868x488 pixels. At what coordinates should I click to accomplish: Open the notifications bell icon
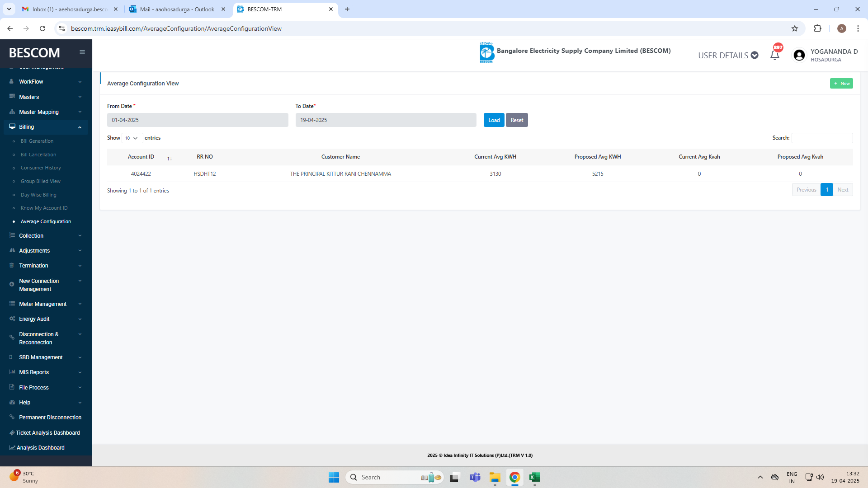(x=775, y=55)
